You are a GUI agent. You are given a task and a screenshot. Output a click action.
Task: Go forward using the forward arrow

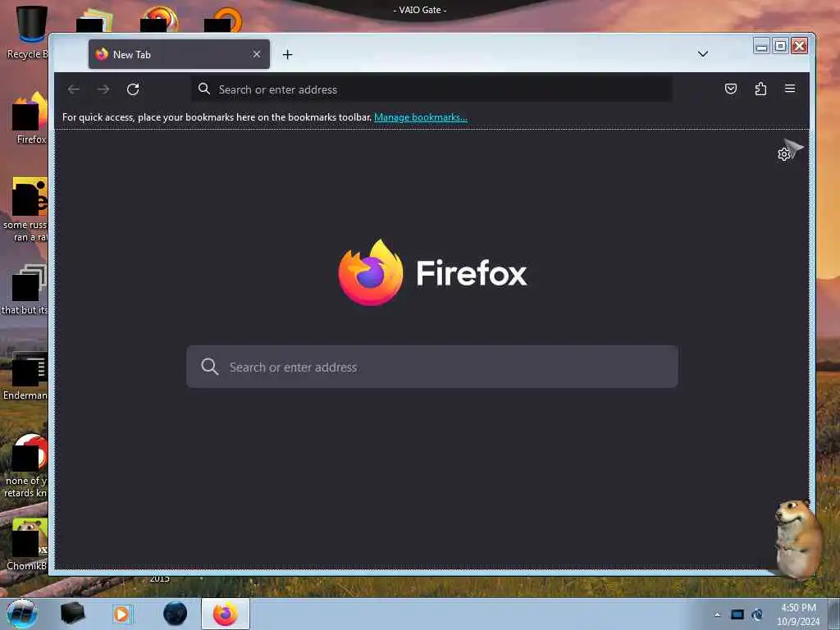[103, 89]
